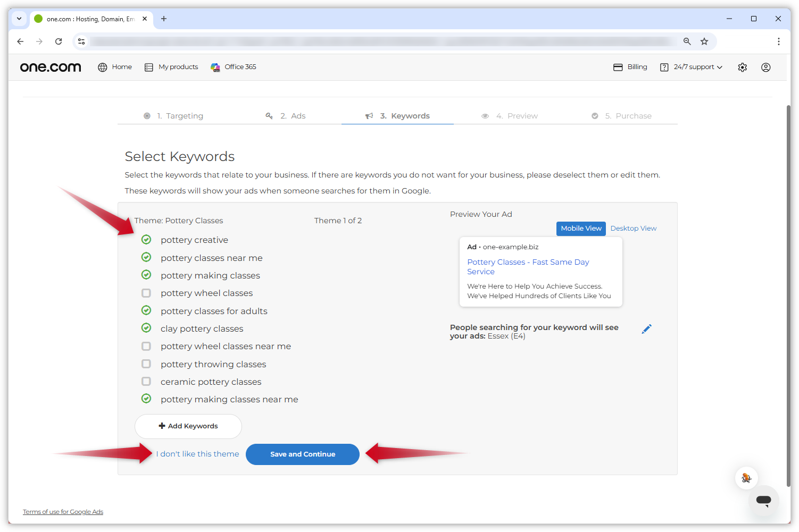Check keyword pottery wheel classes
Image resolution: width=799 pixels, height=532 pixels.
click(146, 293)
